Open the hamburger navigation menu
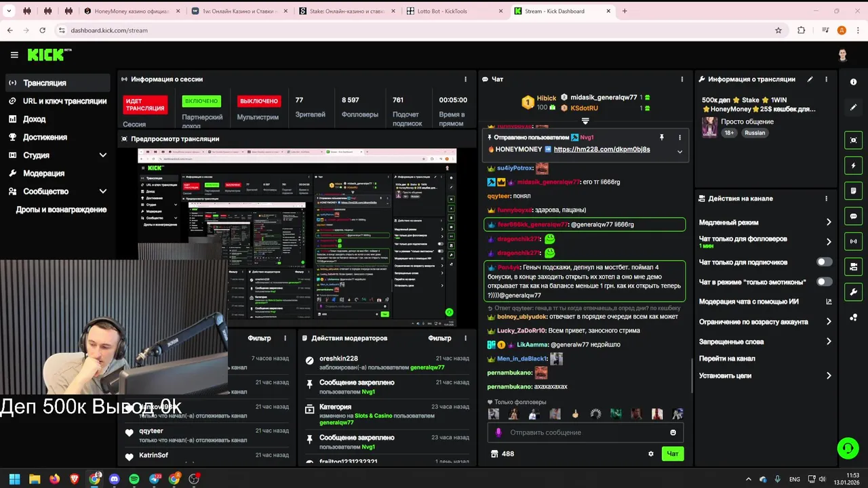The width and height of the screenshot is (868, 488). click(x=14, y=55)
